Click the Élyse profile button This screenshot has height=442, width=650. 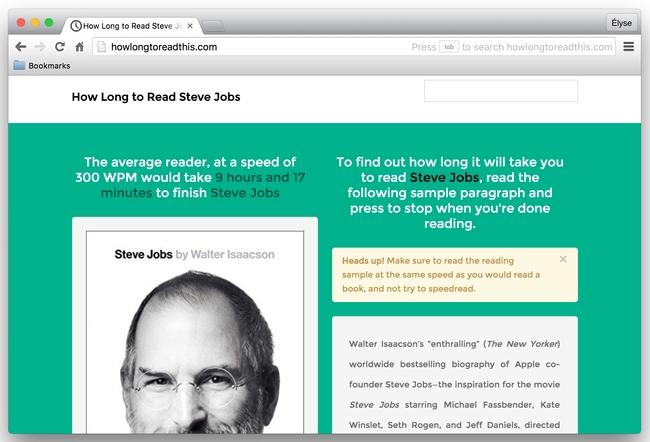[621, 23]
